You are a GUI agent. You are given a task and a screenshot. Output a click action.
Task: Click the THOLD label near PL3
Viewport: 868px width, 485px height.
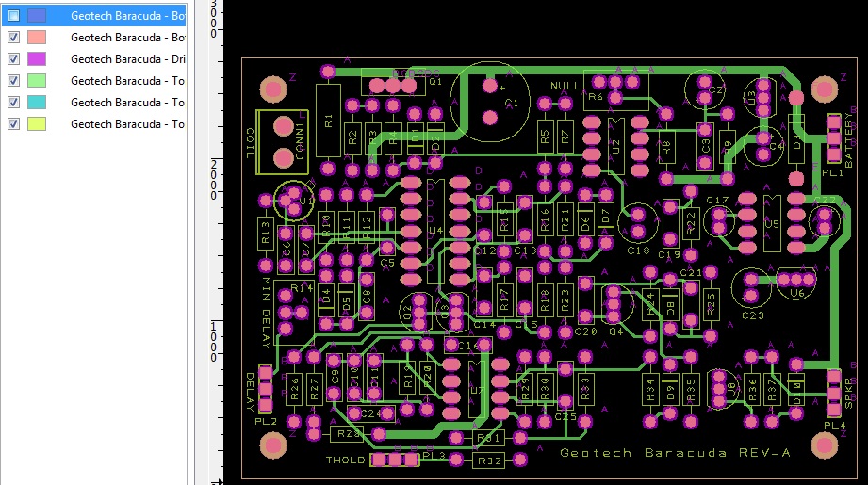[x=346, y=460]
